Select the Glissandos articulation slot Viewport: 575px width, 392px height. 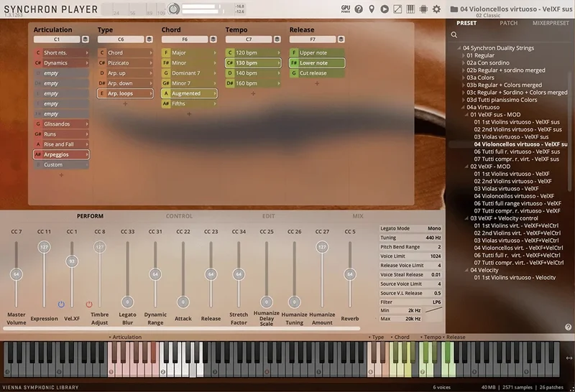[x=61, y=124]
